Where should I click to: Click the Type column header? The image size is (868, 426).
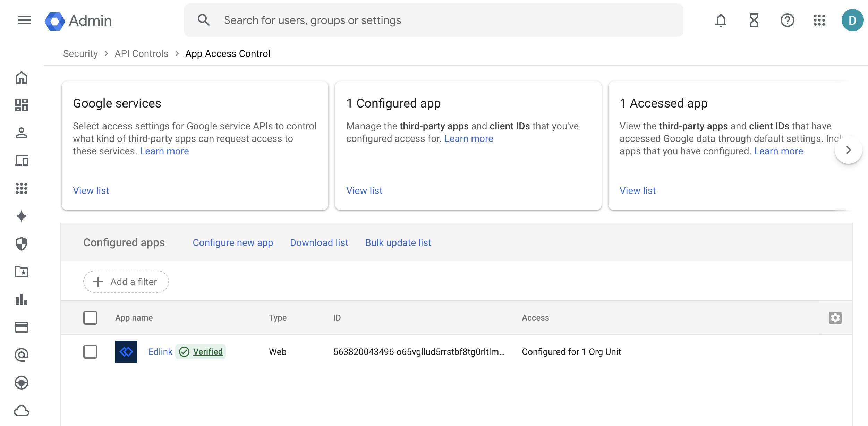pyautogui.click(x=278, y=318)
